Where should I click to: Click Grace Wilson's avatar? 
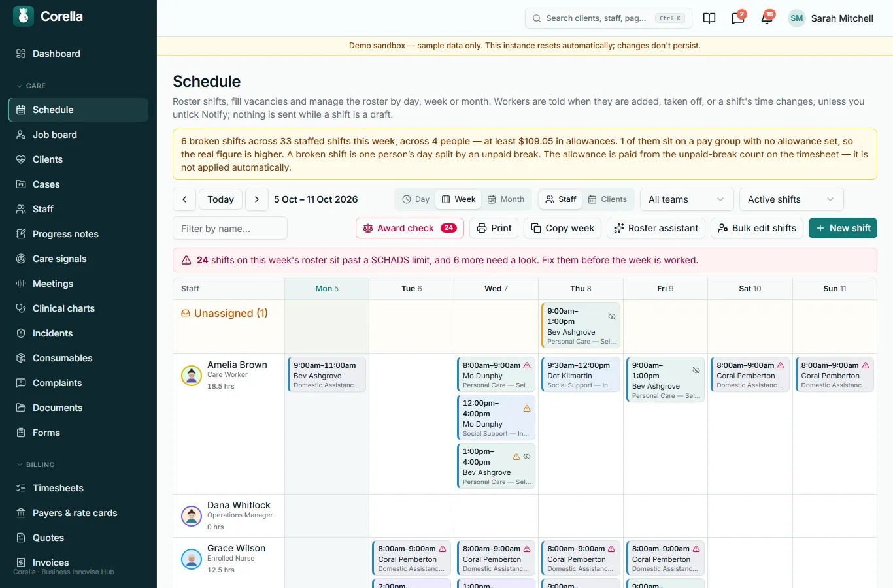click(x=192, y=559)
